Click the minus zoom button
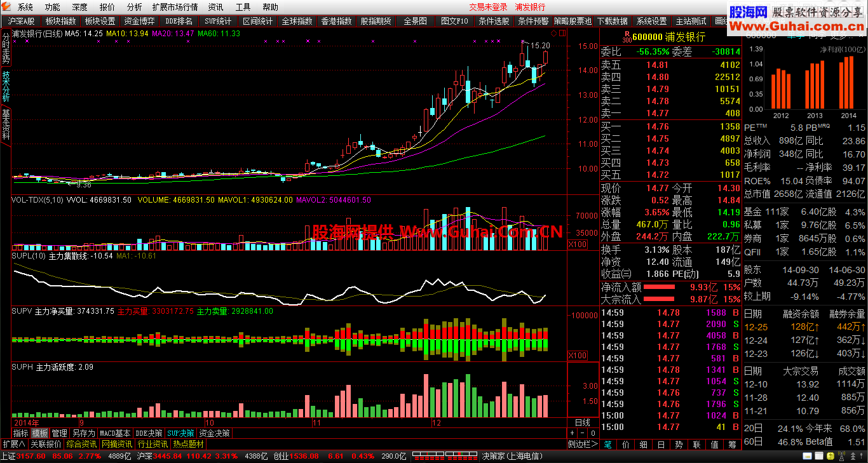The image size is (868, 463). pyautogui.click(x=581, y=433)
